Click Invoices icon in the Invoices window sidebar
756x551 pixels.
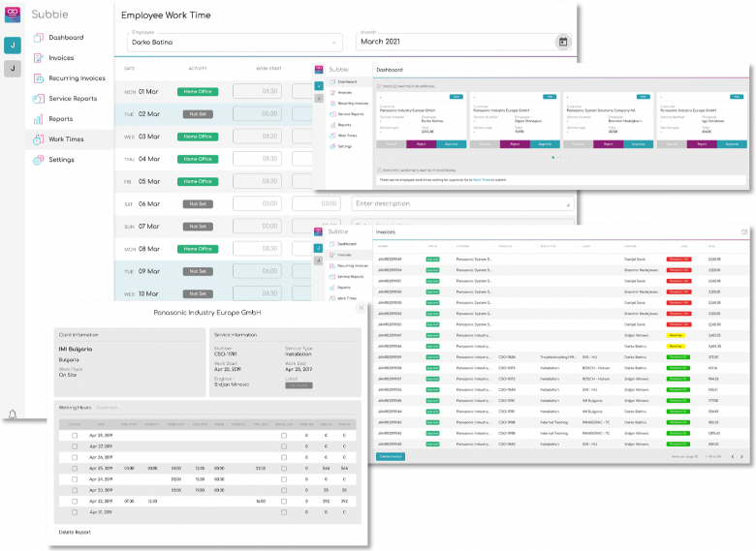click(332, 255)
